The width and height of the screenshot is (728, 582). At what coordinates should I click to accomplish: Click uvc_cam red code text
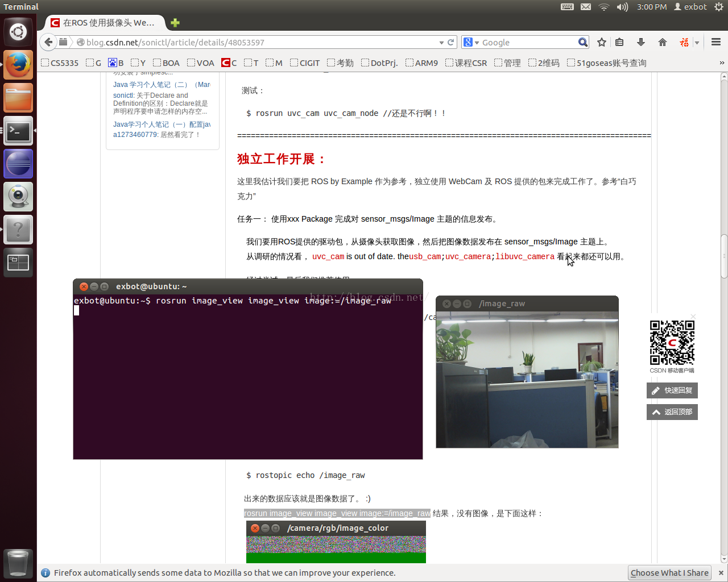(x=328, y=257)
